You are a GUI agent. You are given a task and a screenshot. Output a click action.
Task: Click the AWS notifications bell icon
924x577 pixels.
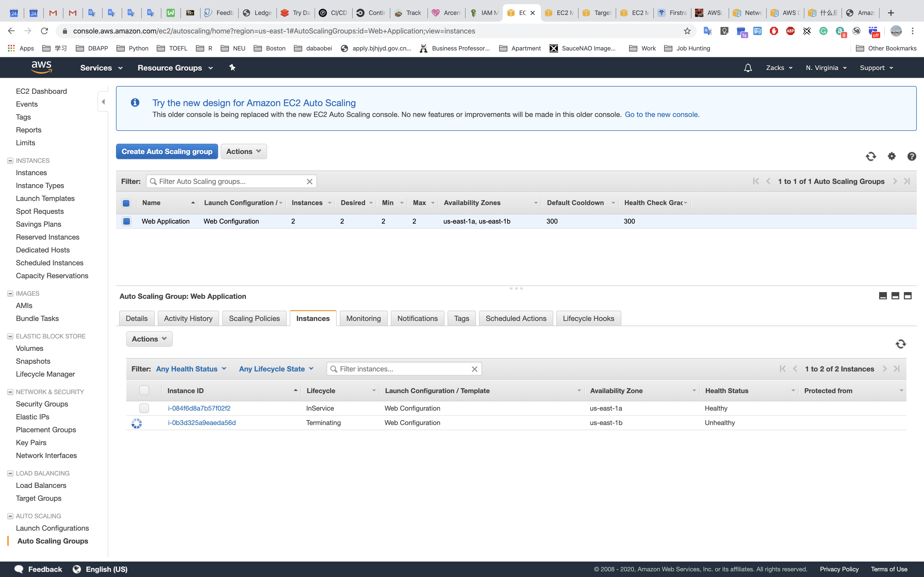748,68
